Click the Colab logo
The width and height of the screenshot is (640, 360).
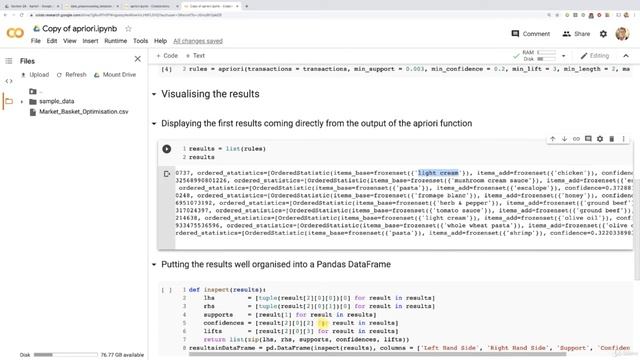[15, 33]
